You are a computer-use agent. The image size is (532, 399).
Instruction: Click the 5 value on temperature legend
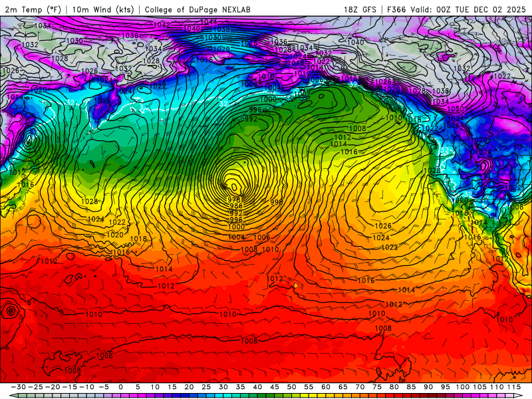click(x=138, y=387)
